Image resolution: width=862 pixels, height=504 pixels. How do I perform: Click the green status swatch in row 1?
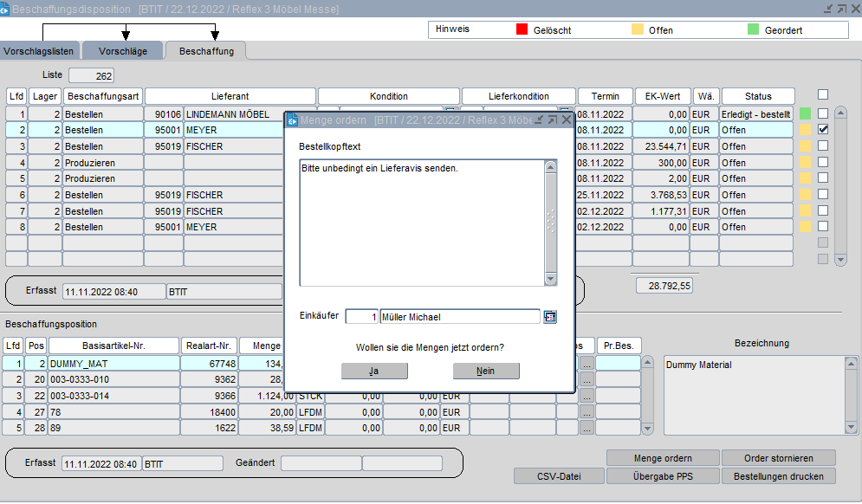(x=805, y=113)
